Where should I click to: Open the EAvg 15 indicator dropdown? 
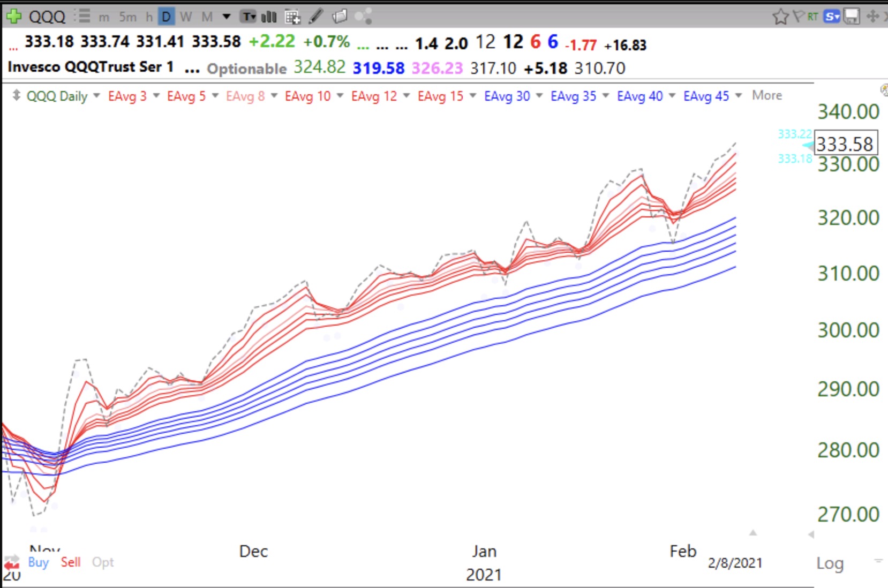473,96
